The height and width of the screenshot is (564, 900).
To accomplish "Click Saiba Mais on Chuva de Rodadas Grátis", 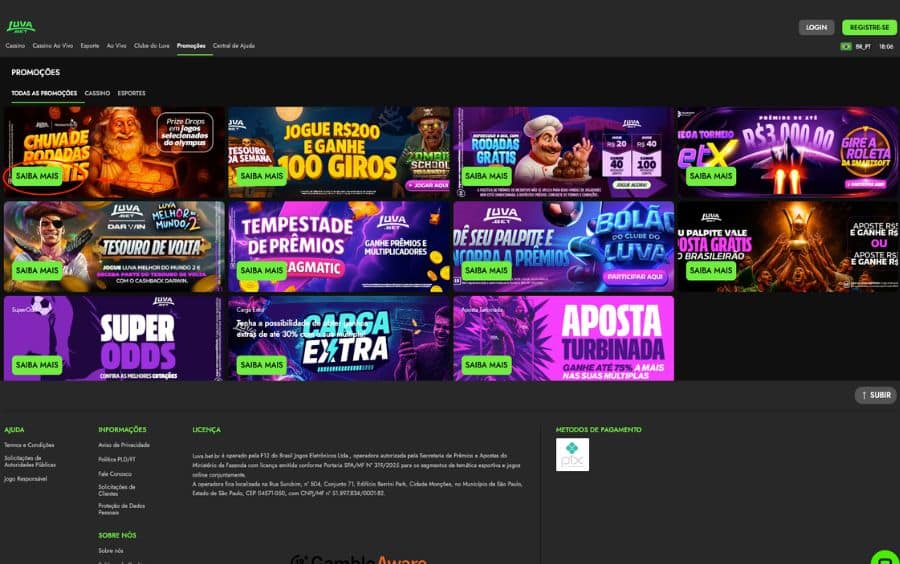I will [37, 176].
